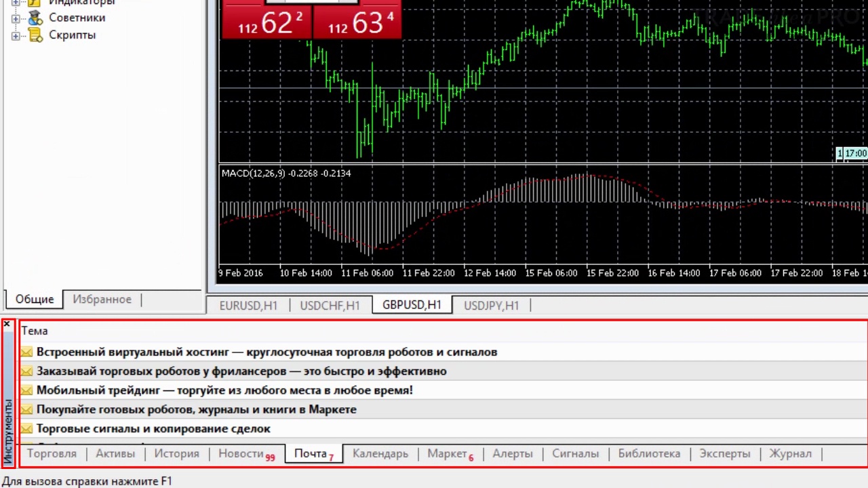Click the Индикаторы folder icon
The height and width of the screenshot is (488, 868).
35,3
